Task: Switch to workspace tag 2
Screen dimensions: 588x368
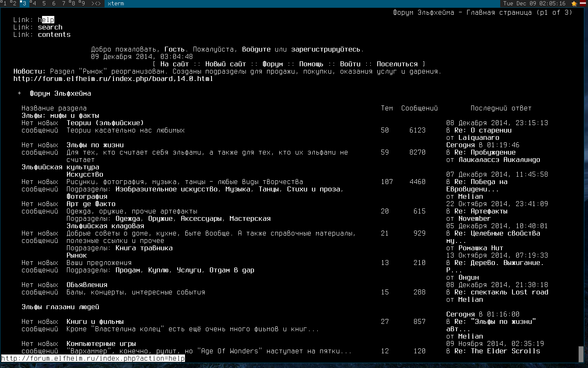Action: [x=14, y=3]
